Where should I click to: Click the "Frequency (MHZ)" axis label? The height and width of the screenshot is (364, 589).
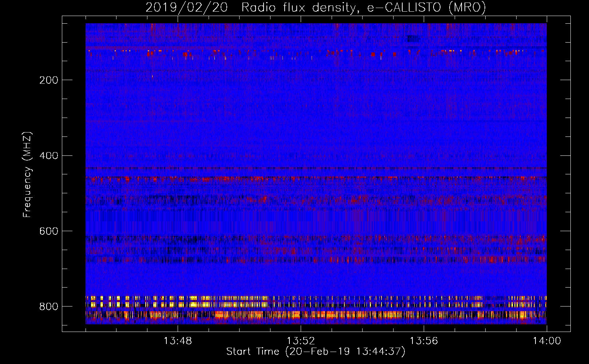coord(27,175)
